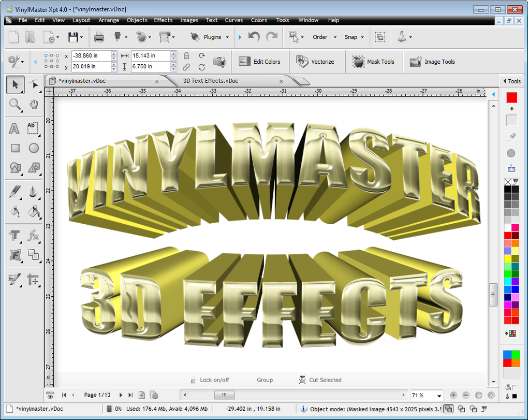528x420 pixels.
Task: Close the 3D Text Effects.vDoc tab
Action: 281,81
